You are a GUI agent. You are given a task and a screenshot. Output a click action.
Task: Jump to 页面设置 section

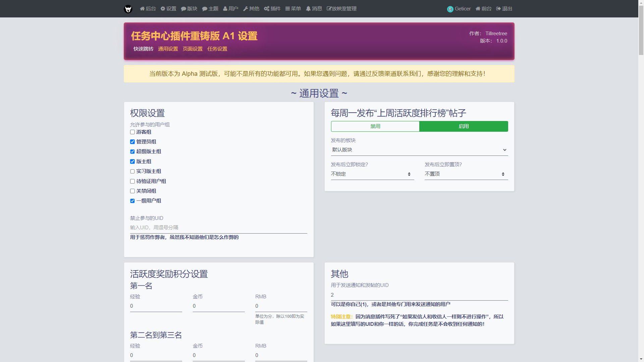point(193,49)
